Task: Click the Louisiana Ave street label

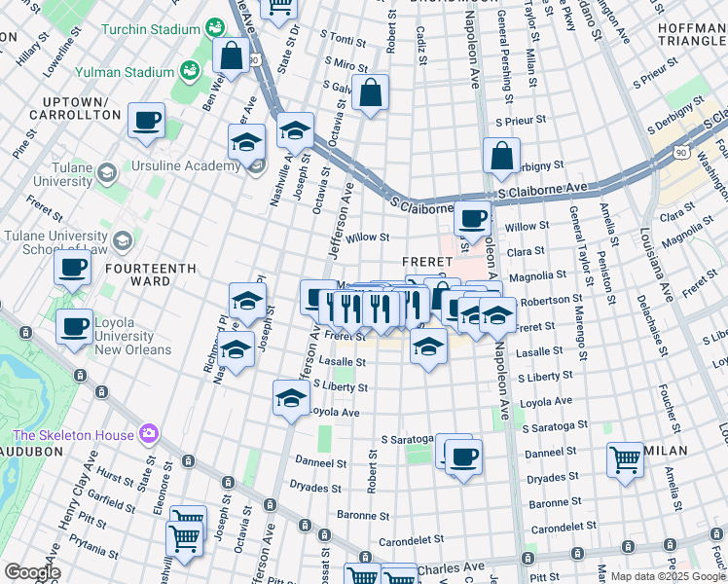Action: 656,265
